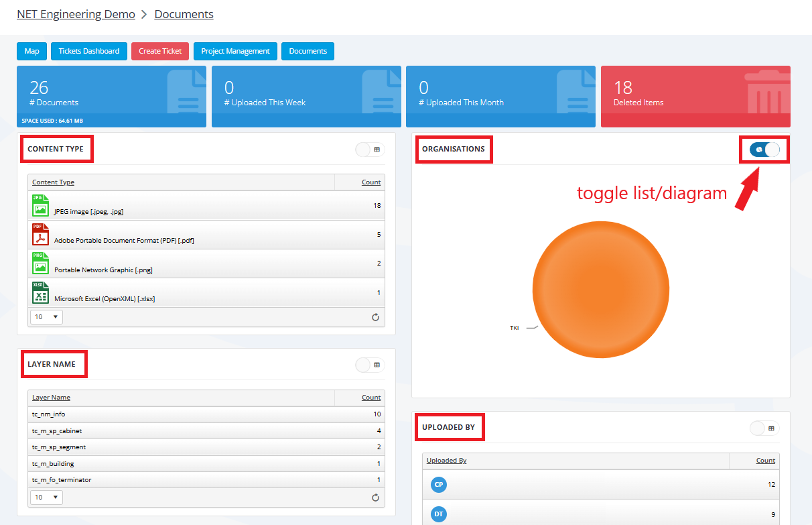This screenshot has height=525, width=812.
Task: Toggle Layer Name list/diagram view
Action: click(x=370, y=365)
